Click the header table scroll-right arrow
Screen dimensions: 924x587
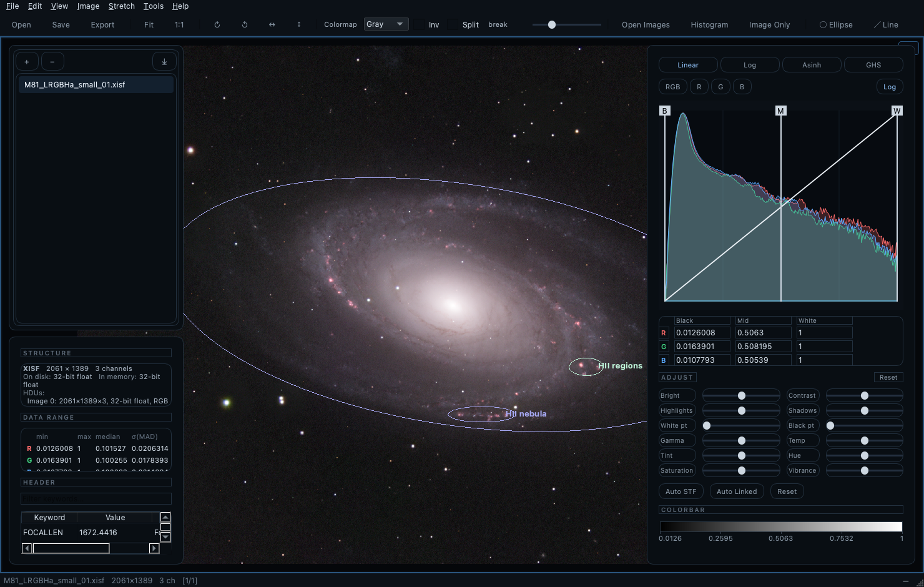point(154,548)
